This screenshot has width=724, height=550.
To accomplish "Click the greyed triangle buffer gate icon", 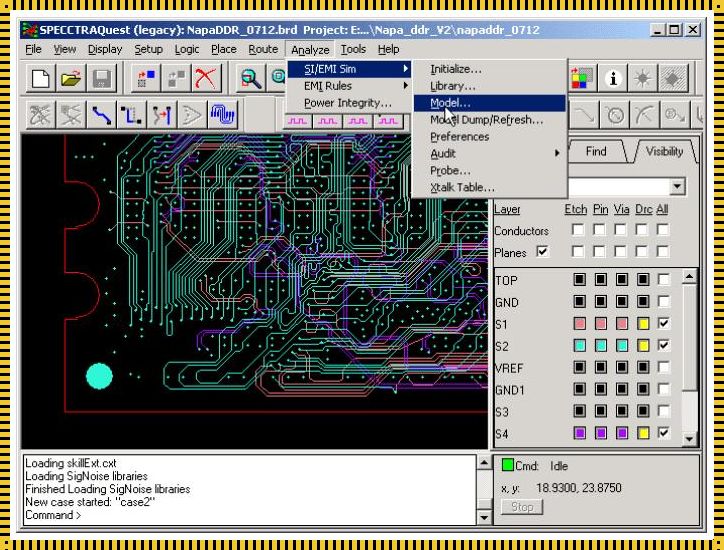I will point(192,115).
